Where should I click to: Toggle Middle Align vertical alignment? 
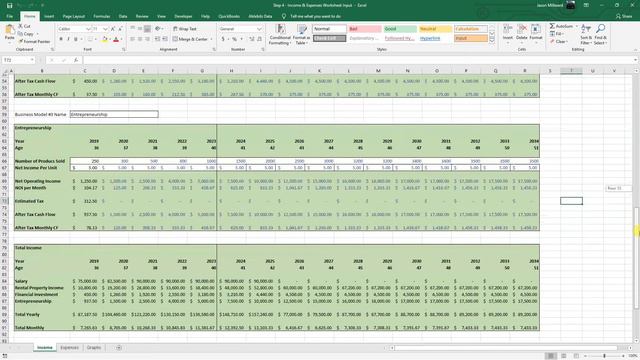[140, 29]
